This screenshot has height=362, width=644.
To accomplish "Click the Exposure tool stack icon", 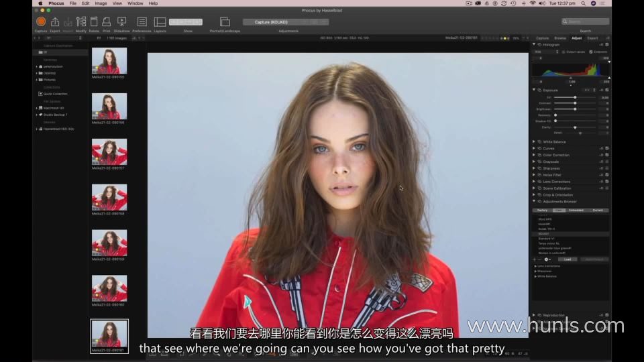I will coord(539,90).
